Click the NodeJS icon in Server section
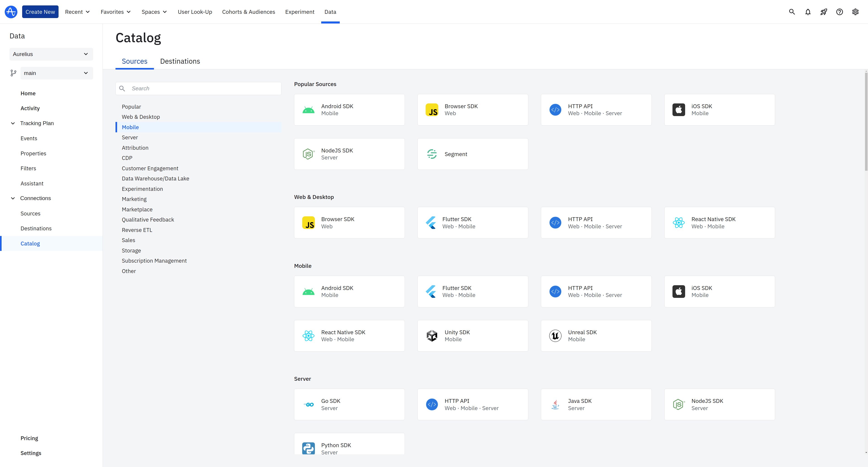This screenshot has height=467, width=868. pyautogui.click(x=679, y=404)
